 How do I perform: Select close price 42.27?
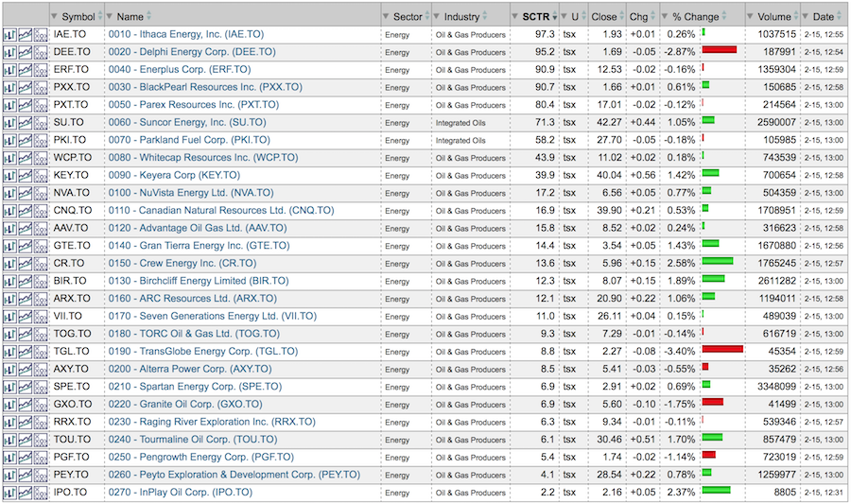tap(609, 123)
